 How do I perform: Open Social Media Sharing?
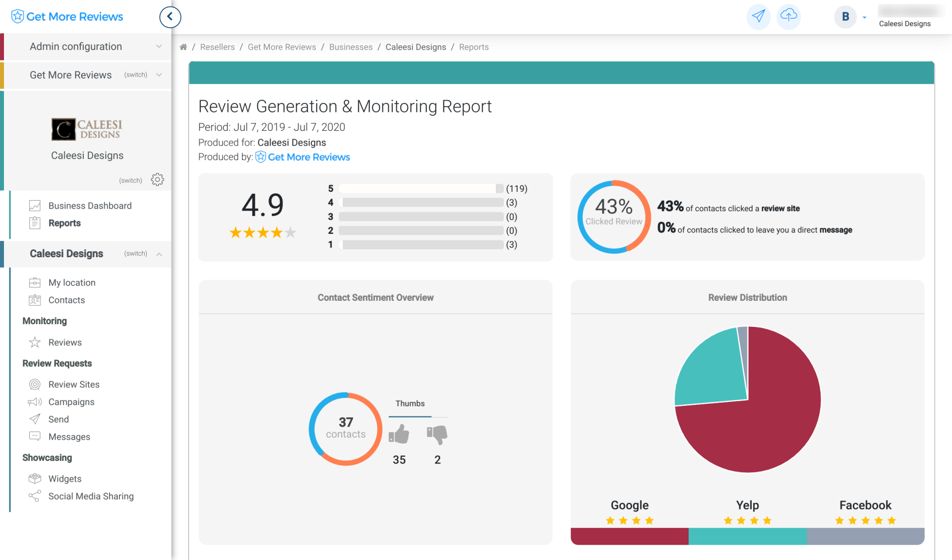coord(91,496)
